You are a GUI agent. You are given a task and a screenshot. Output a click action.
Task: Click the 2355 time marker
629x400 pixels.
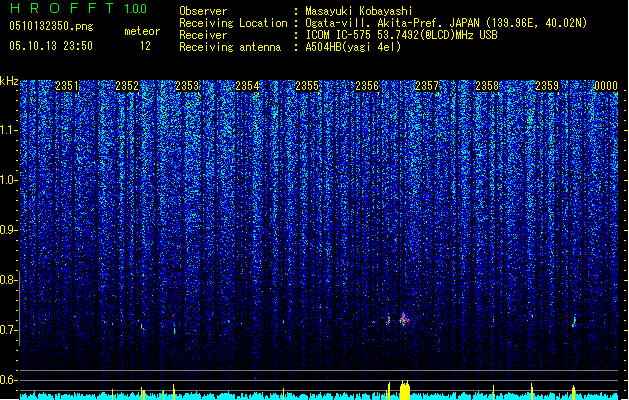(x=307, y=86)
